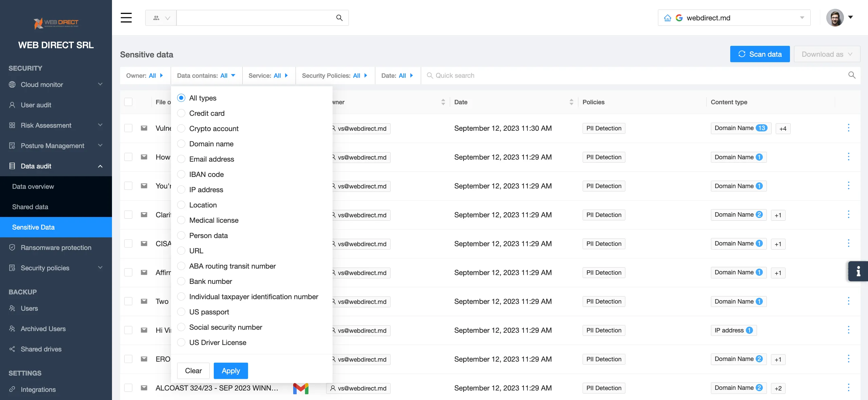Screen dimensions: 868x400
Task: Click the user avatar in the top right
Action: pos(836,17)
